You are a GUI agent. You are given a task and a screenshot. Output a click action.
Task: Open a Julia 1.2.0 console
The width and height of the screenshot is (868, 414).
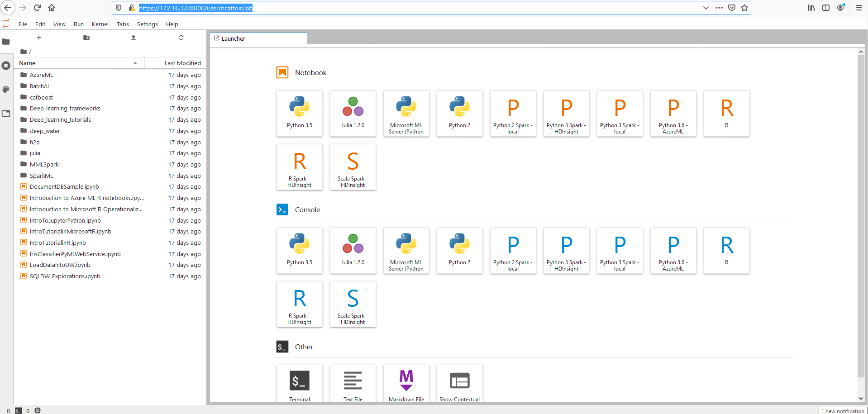(x=353, y=251)
